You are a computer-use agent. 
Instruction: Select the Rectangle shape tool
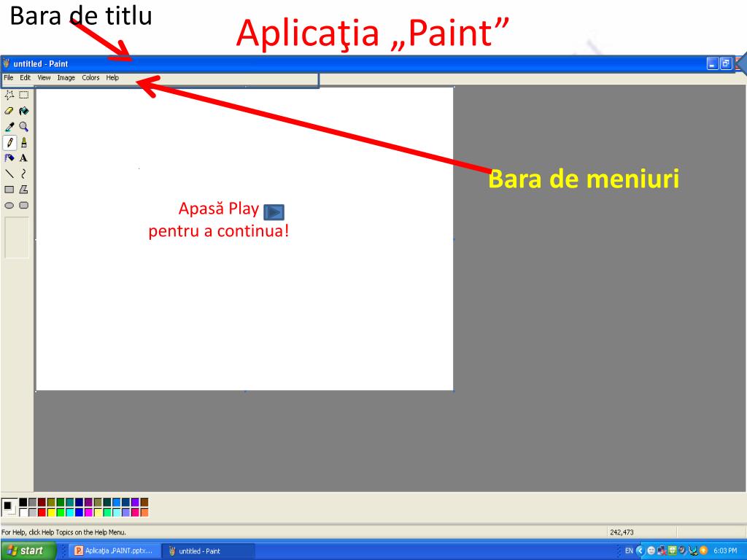click(9, 190)
